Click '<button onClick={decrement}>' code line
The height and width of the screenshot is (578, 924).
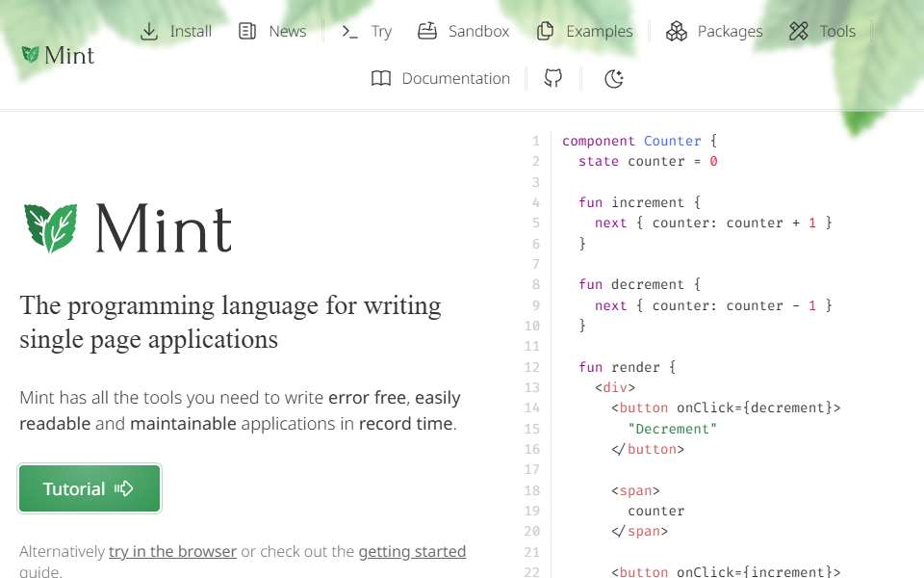point(726,407)
